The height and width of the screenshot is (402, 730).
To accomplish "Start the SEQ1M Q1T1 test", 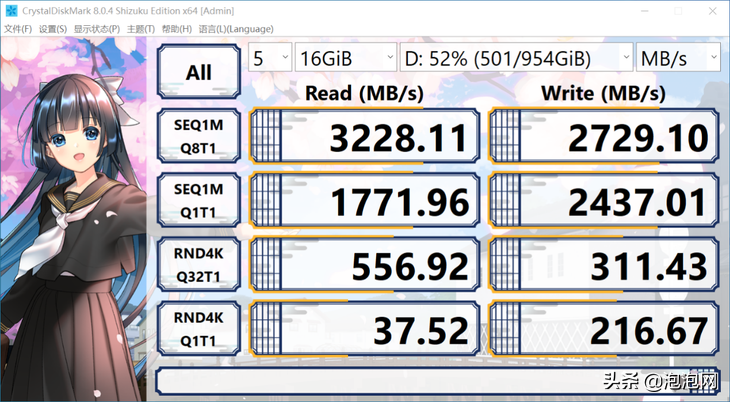I will pos(199,200).
